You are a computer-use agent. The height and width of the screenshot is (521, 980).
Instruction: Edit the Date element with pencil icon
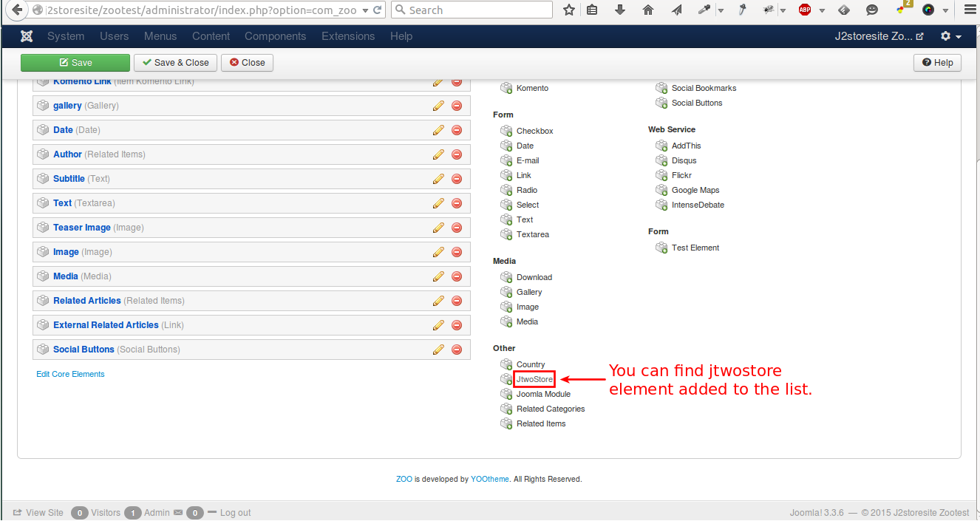pos(438,130)
